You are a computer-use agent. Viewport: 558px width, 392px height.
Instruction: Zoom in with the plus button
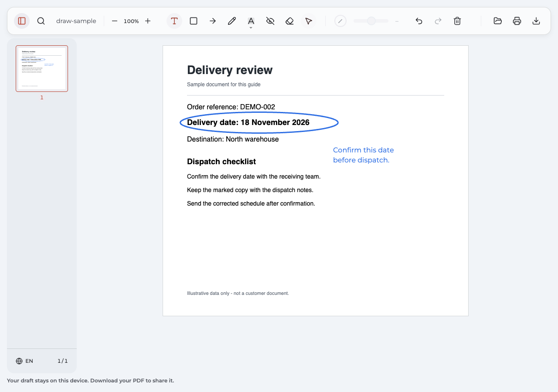tap(148, 21)
